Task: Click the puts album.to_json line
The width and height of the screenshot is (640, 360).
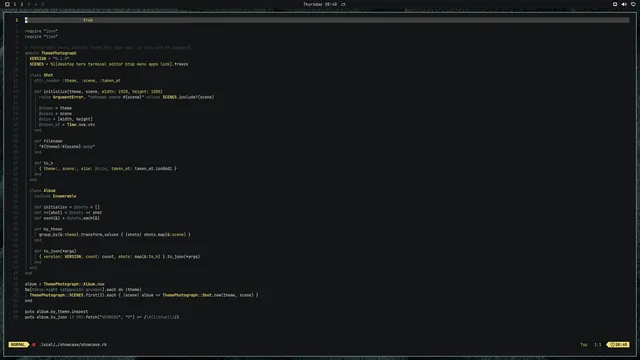Action: click(102, 317)
